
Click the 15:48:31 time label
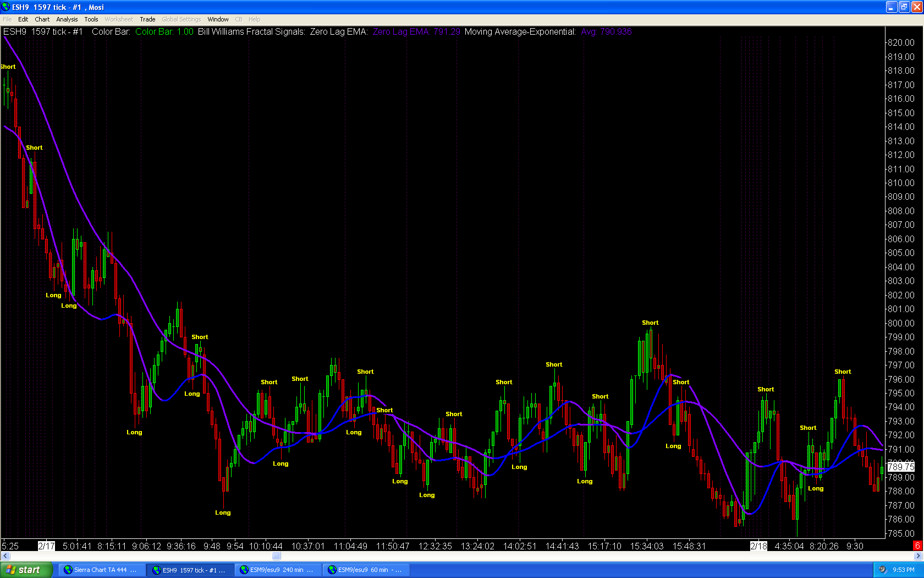689,546
